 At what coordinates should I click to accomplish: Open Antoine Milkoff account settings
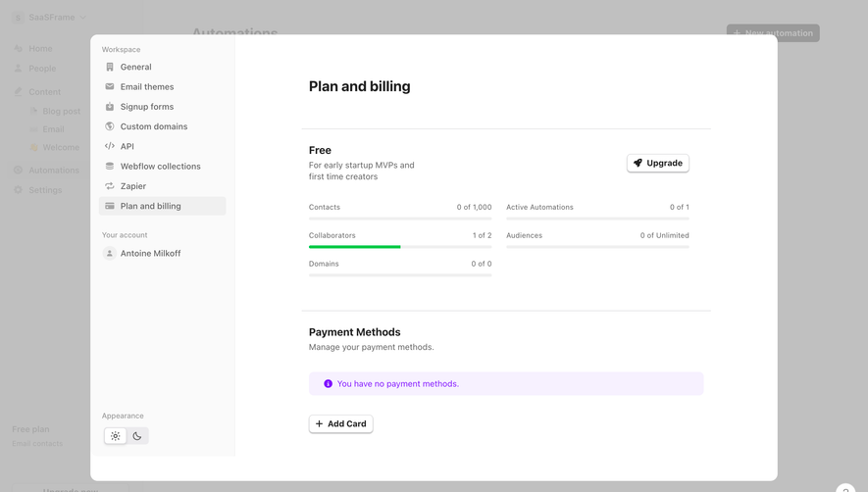coord(162,254)
